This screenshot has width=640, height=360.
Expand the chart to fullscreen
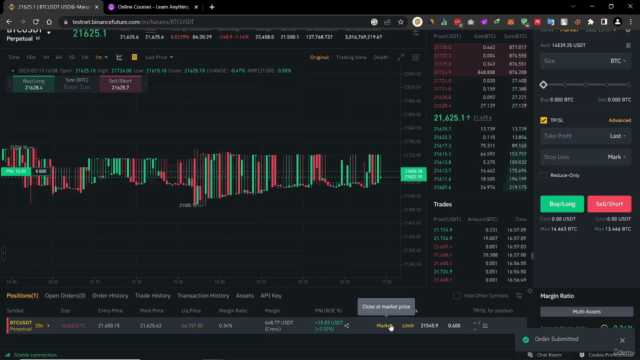[401, 58]
